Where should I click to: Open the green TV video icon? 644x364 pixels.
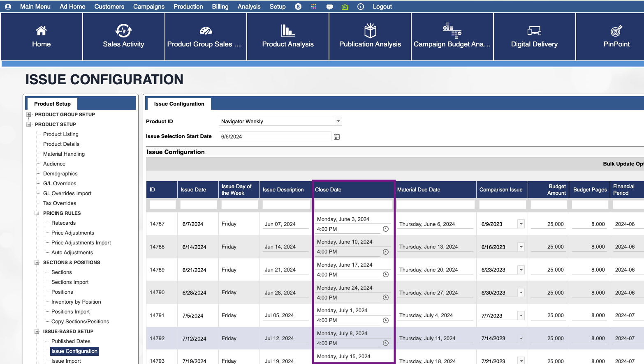coord(345,7)
